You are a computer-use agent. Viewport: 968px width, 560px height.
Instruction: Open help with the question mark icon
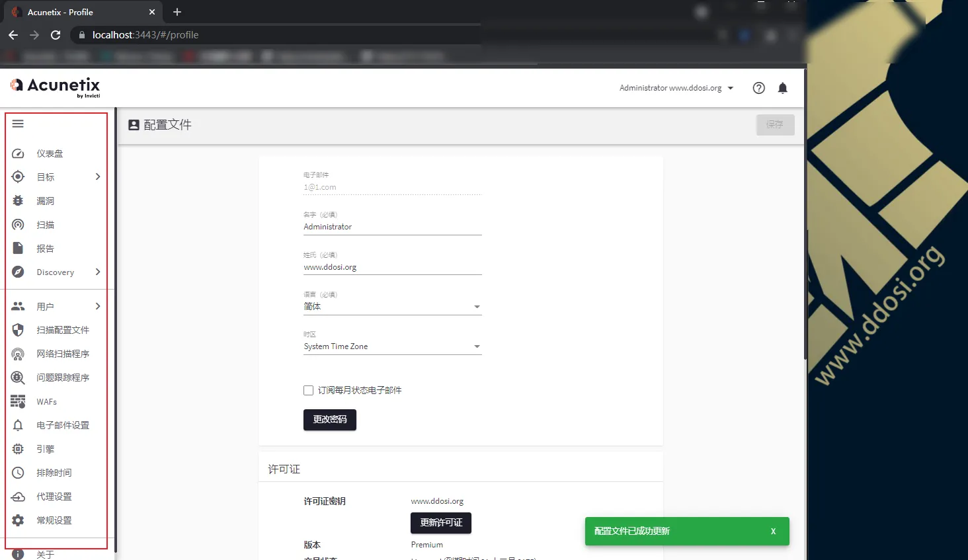(759, 88)
